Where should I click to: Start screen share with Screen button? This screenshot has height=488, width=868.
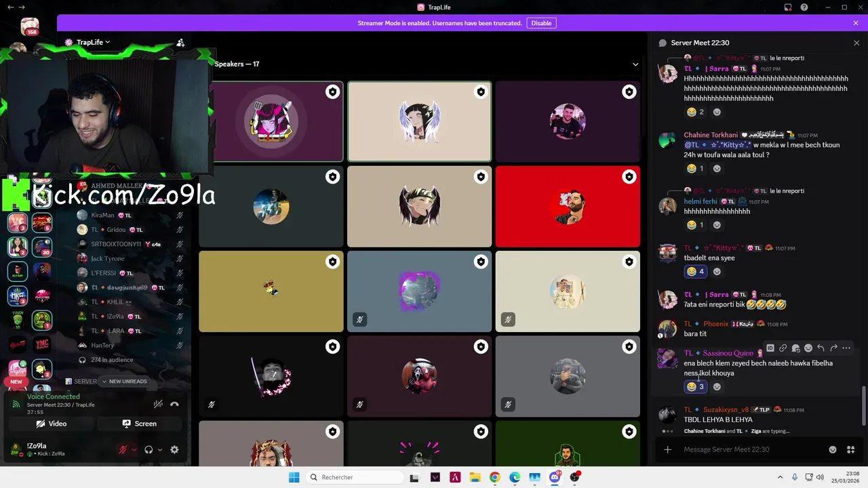[x=139, y=424]
